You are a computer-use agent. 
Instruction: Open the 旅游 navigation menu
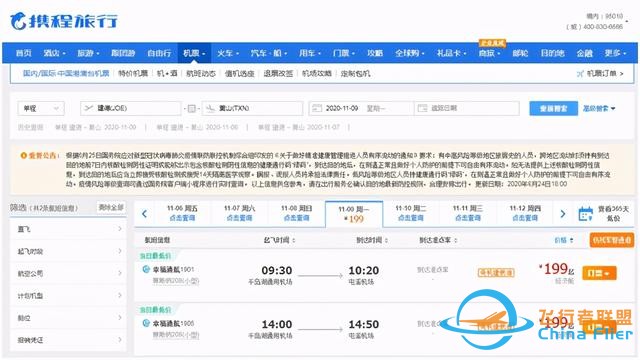88,53
